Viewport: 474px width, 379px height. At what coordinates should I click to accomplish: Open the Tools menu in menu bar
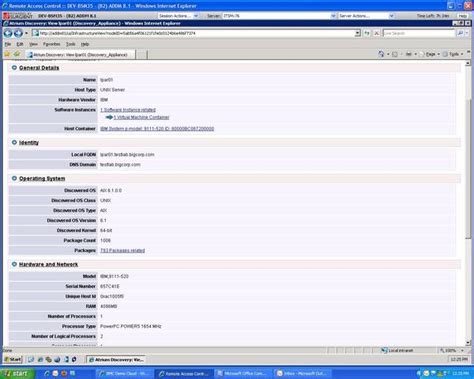click(70, 44)
